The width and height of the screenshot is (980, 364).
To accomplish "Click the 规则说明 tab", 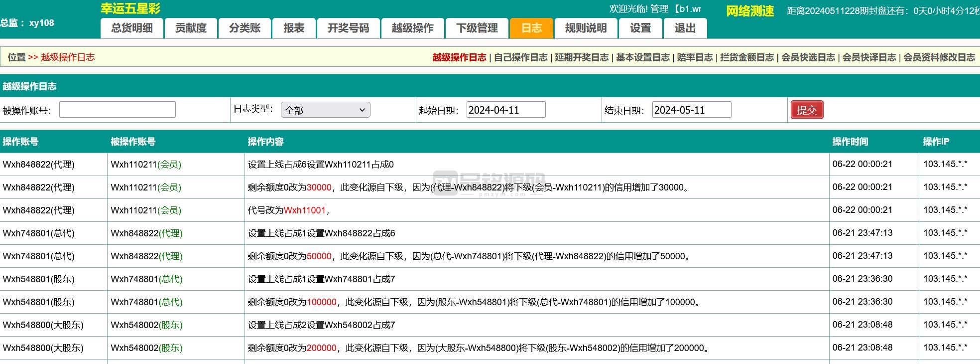I will coord(586,28).
